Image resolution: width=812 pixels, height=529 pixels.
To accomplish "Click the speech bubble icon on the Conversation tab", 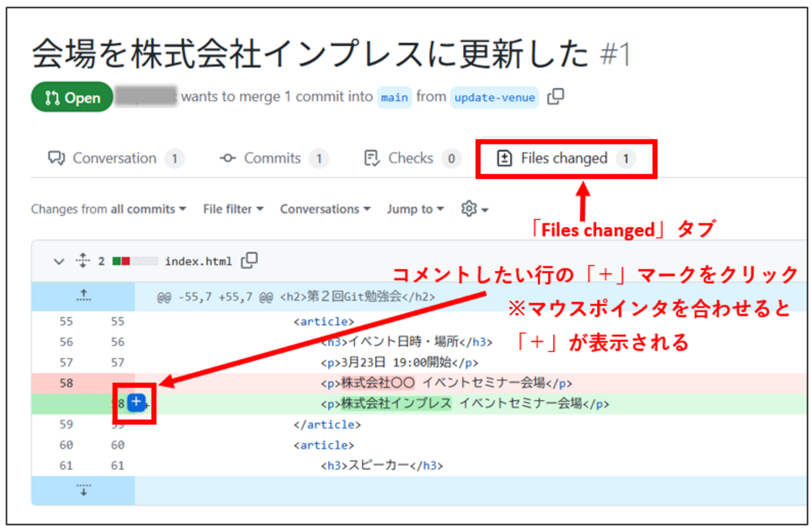I will tap(56, 158).
